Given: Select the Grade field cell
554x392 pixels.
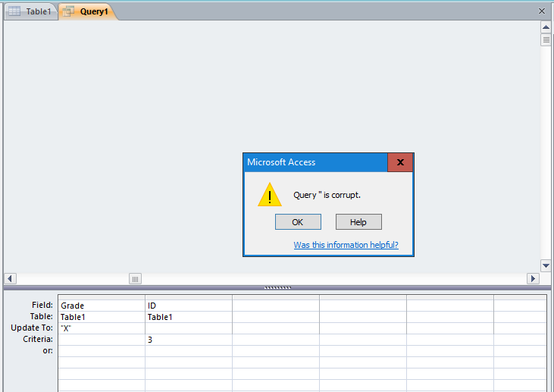Looking at the screenshot, I should coord(102,306).
